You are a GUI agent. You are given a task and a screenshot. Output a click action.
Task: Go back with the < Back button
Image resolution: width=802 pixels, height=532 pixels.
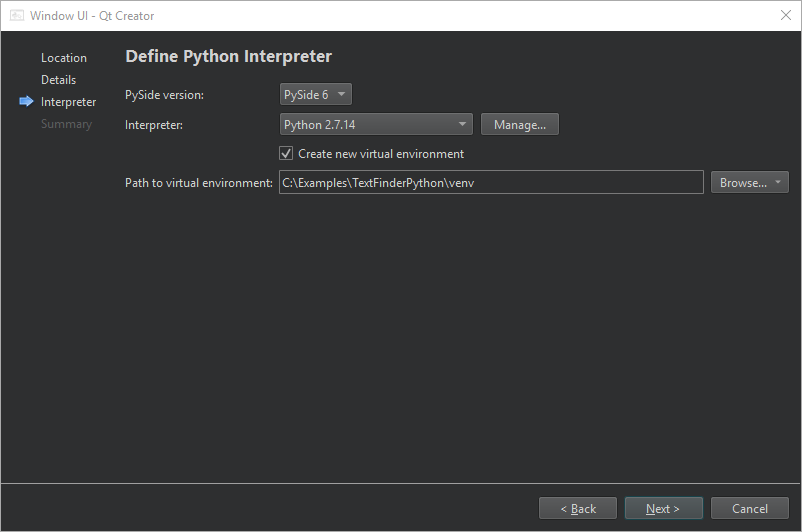pos(578,509)
